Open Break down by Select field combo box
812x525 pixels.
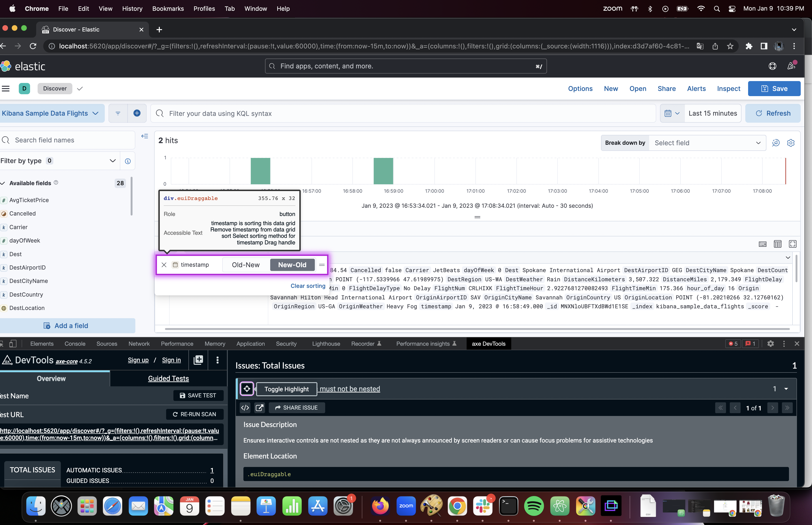click(707, 143)
